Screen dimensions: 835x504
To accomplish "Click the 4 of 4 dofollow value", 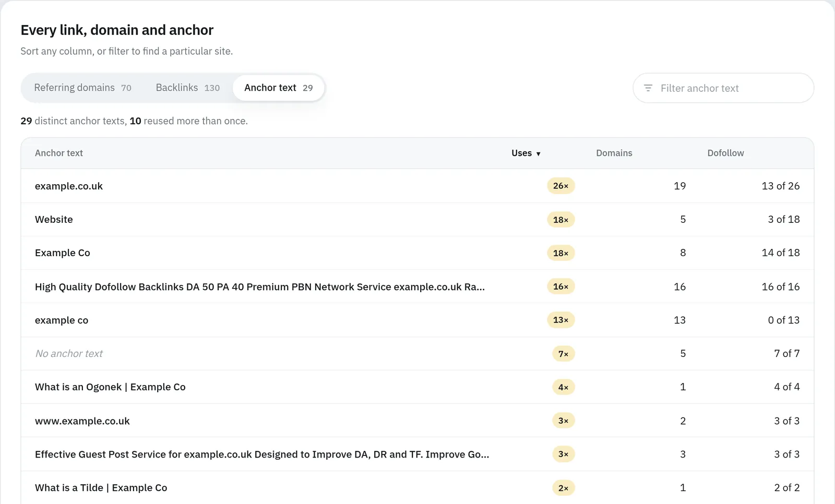I will pyautogui.click(x=787, y=387).
